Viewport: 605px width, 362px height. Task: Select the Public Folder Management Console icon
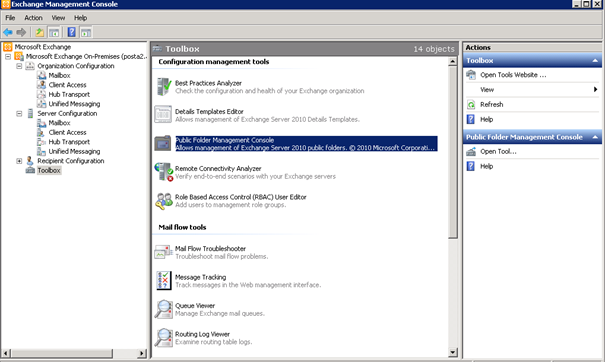163,143
